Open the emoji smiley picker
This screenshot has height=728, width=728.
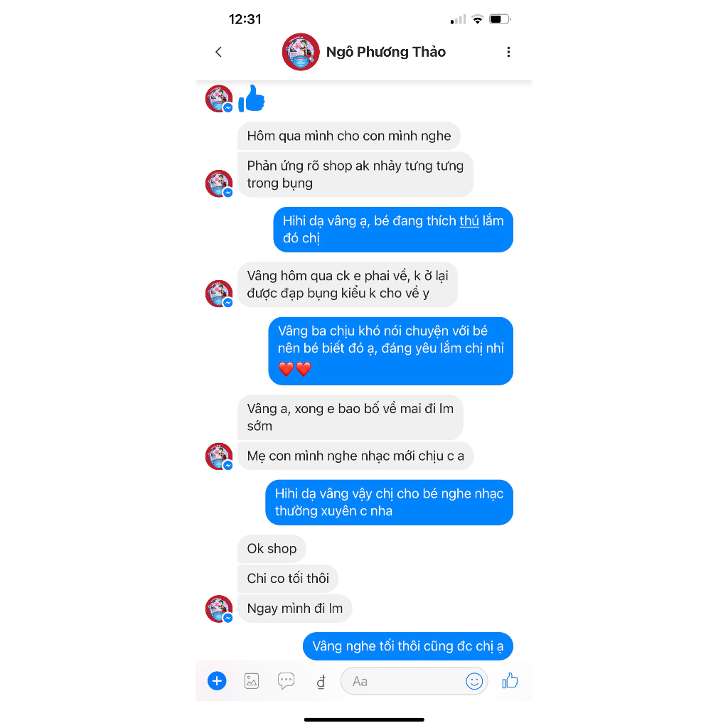pos(474,681)
